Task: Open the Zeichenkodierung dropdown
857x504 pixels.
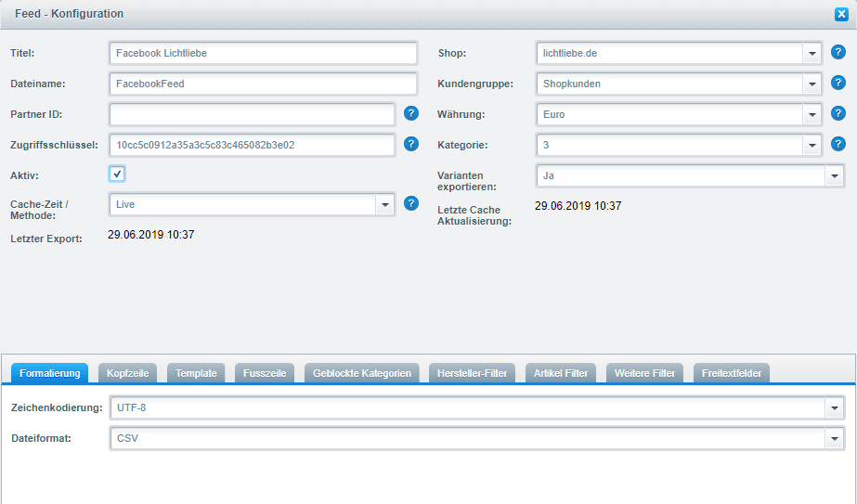Action: click(x=834, y=407)
